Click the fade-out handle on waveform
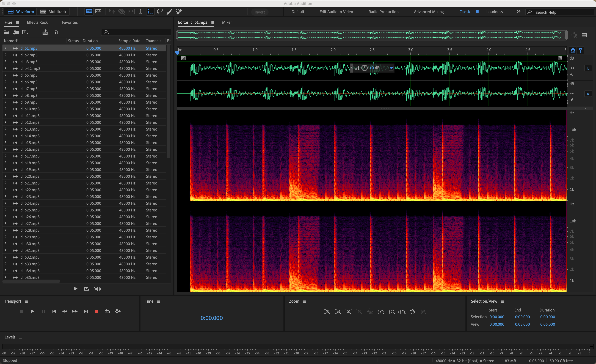 tap(560, 58)
